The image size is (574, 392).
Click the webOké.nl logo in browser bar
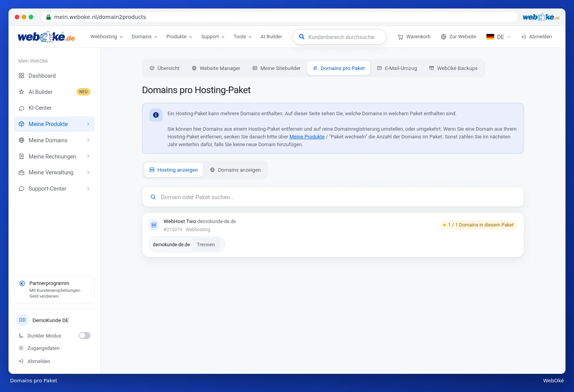[x=541, y=17]
